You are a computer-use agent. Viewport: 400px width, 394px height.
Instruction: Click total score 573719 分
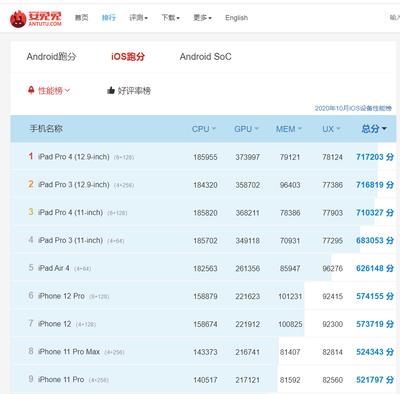(375, 324)
